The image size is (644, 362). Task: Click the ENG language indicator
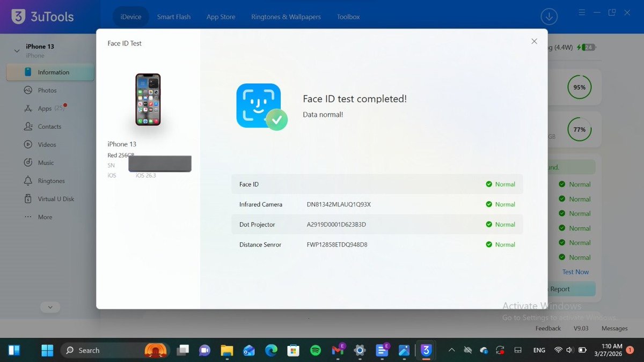[539, 350]
